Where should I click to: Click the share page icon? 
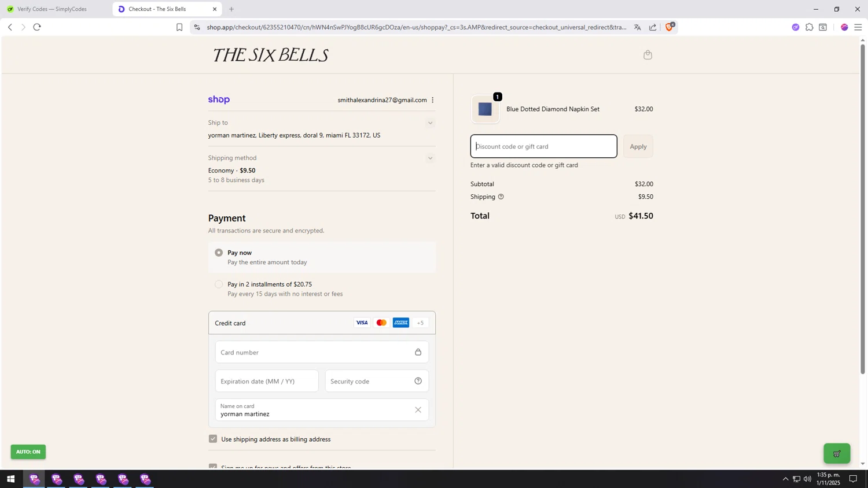[653, 27]
